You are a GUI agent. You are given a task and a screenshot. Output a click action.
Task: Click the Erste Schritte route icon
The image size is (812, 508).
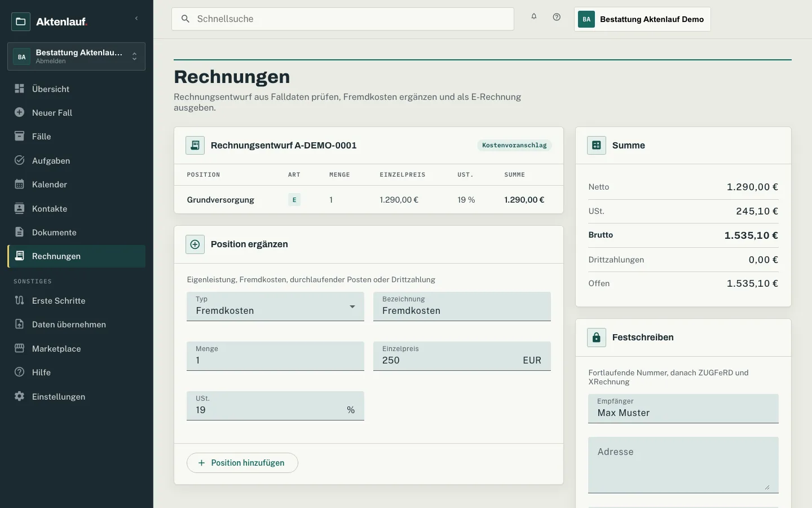(19, 300)
